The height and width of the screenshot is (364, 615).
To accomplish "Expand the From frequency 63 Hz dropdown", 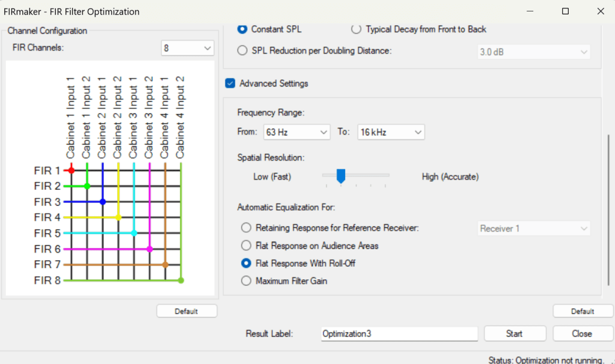I will 296,132.
